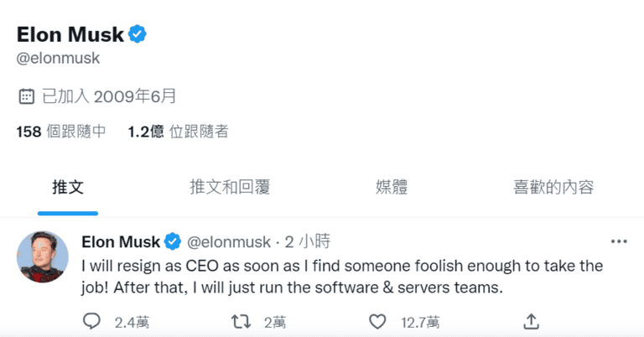Click the reply speech bubble icon
The width and height of the screenshot is (644, 337).
pos(92,321)
